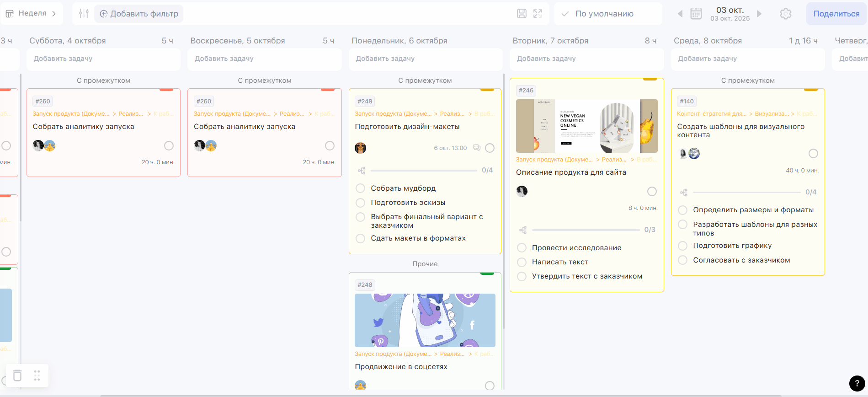
Task: Go to previous period with left arrow
Action: [x=680, y=14]
